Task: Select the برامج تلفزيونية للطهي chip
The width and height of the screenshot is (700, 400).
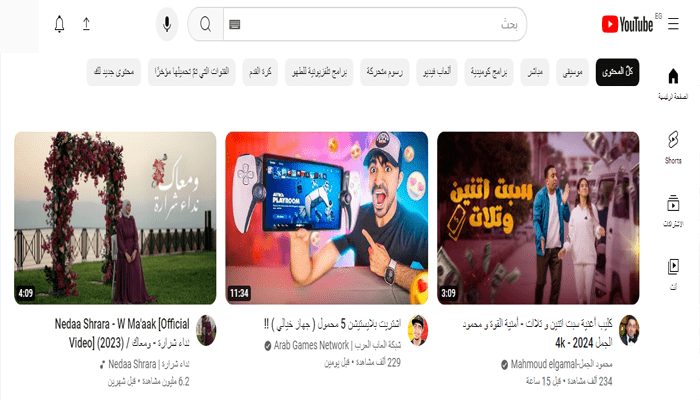Action: [319, 72]
